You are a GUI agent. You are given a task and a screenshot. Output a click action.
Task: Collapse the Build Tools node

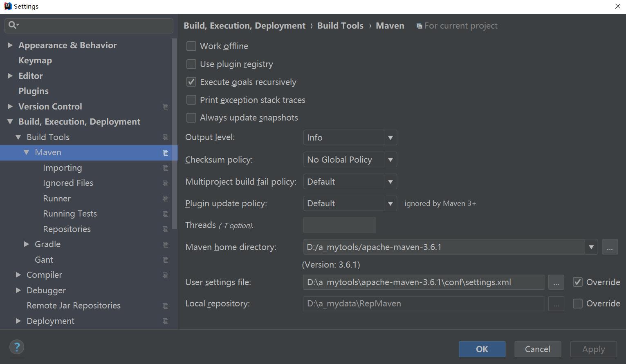tap(18, 137)
